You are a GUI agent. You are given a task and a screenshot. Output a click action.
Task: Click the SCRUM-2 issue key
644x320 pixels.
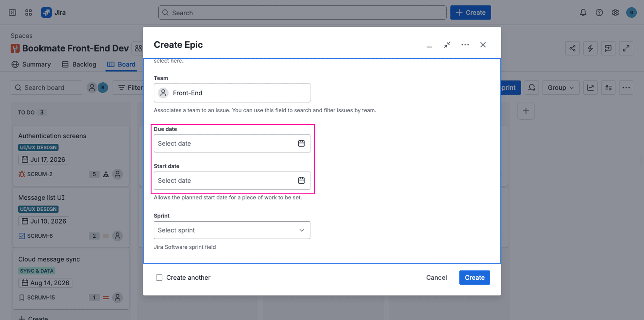coord(40,174)
